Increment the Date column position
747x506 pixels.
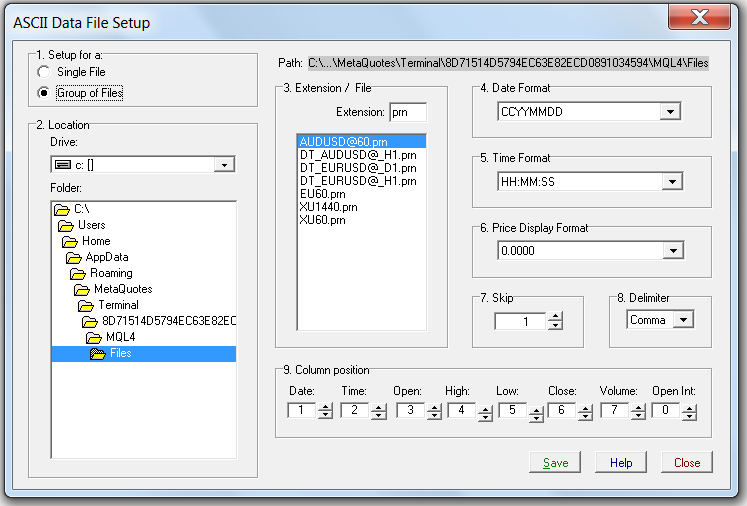click(325, 407)
